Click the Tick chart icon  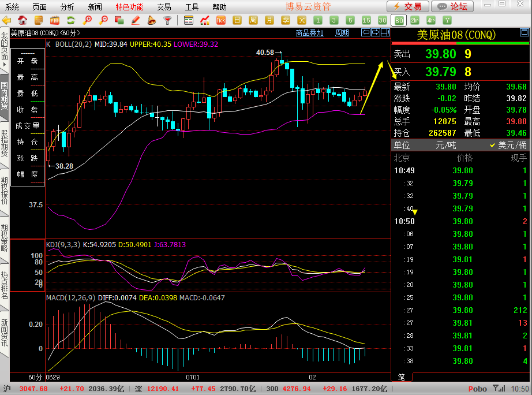[221, 20]
